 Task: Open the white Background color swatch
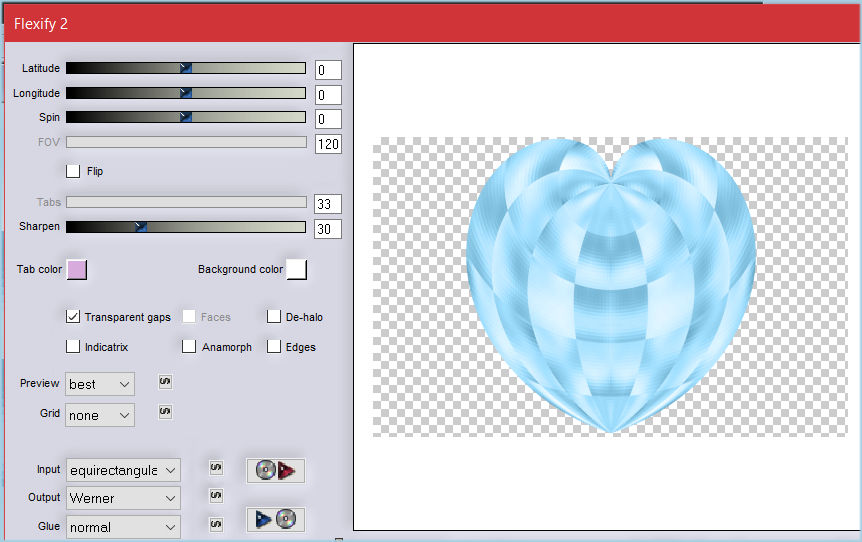pos(297,269)
